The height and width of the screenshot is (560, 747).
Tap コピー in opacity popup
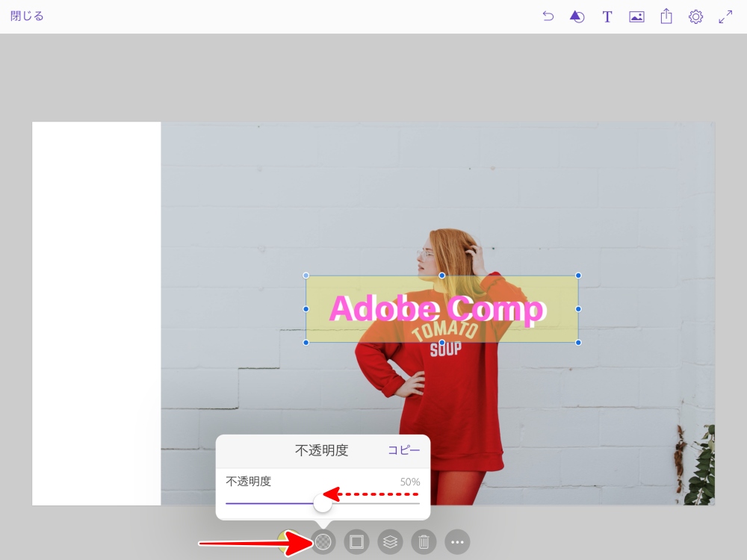click(x=403, y=450)
